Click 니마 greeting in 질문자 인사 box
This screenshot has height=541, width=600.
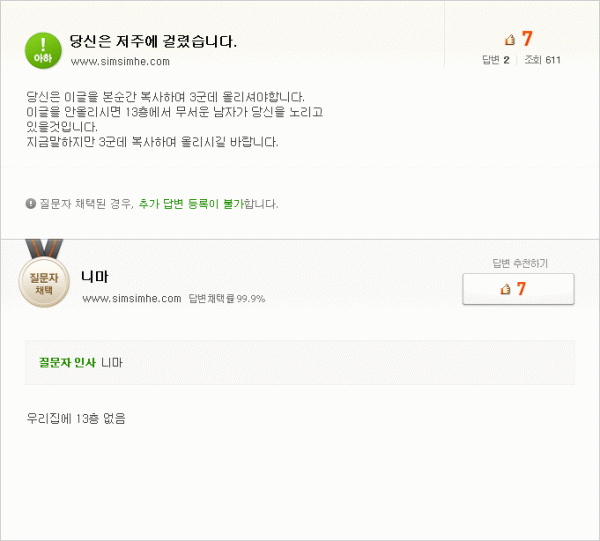[112, 362]
